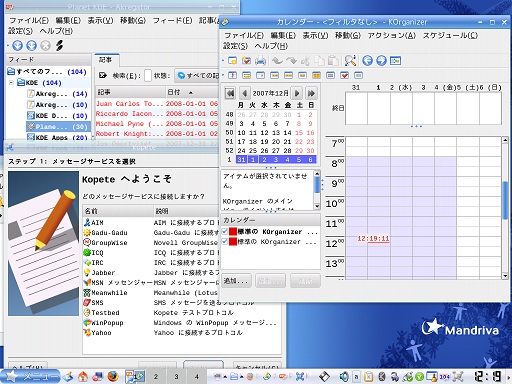The width and height of the screenshot is (512, 384).
Task: Select the 記事 tab in Akregator
Action: point(105,60)
